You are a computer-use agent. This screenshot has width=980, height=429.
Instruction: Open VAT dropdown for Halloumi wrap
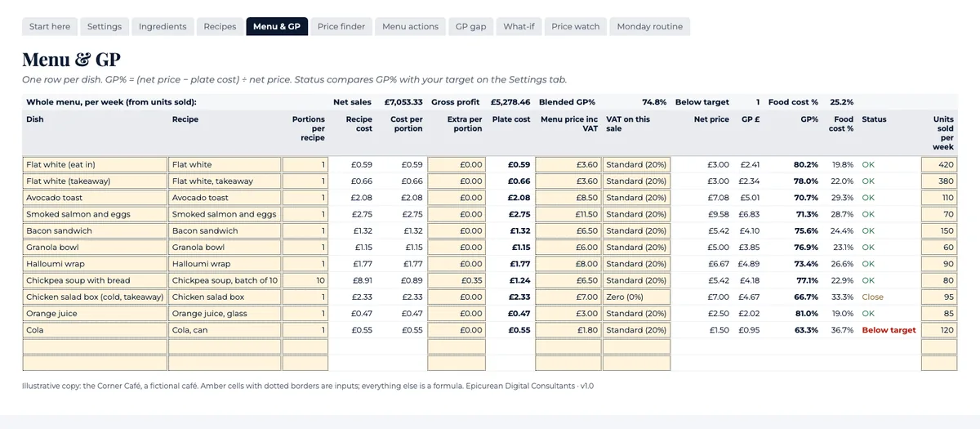pos(637,264)
